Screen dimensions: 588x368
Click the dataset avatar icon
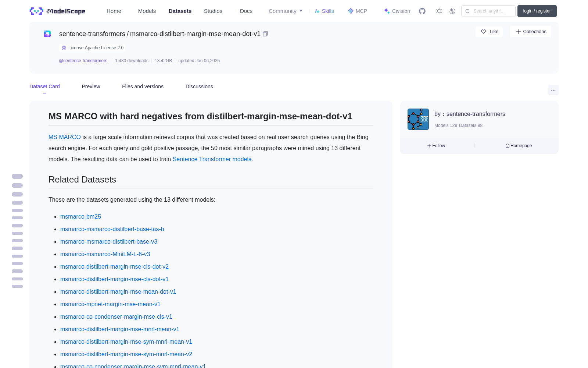tap(47, 34)
